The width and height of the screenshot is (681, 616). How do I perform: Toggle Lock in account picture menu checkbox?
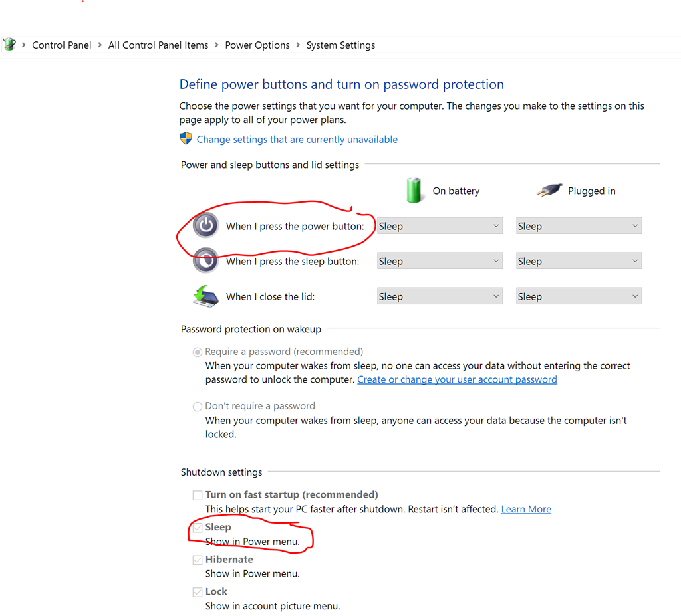tap(198, 592)
